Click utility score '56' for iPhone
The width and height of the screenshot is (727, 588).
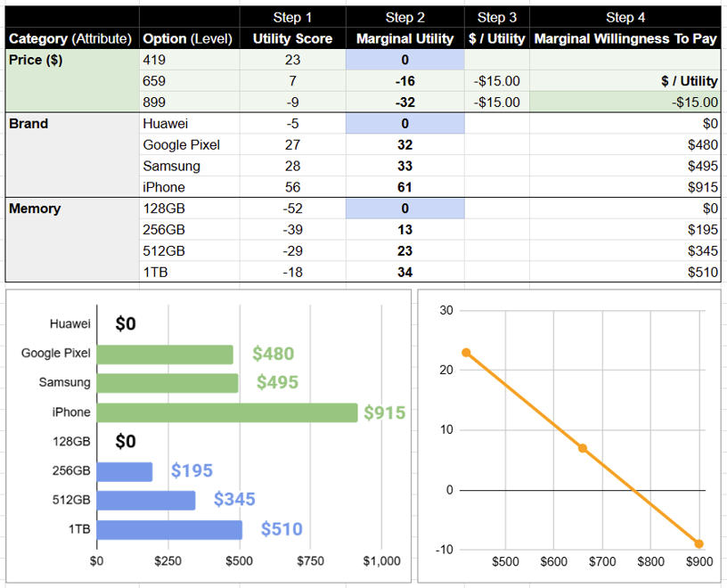tap(292, 187)
